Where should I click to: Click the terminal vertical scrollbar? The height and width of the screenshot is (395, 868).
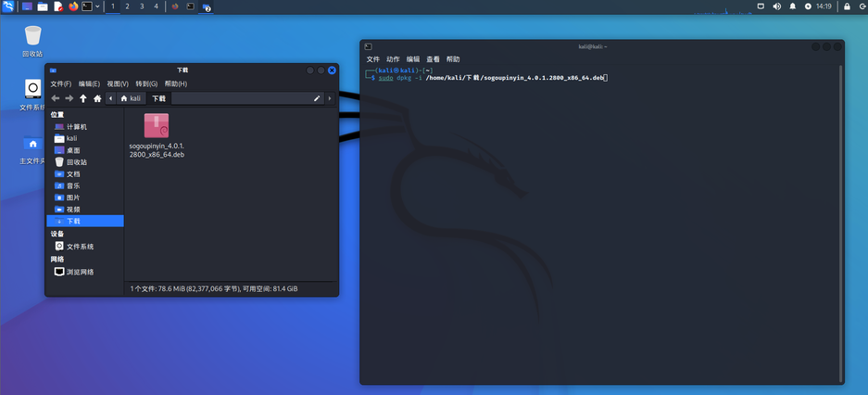point(841,223)
